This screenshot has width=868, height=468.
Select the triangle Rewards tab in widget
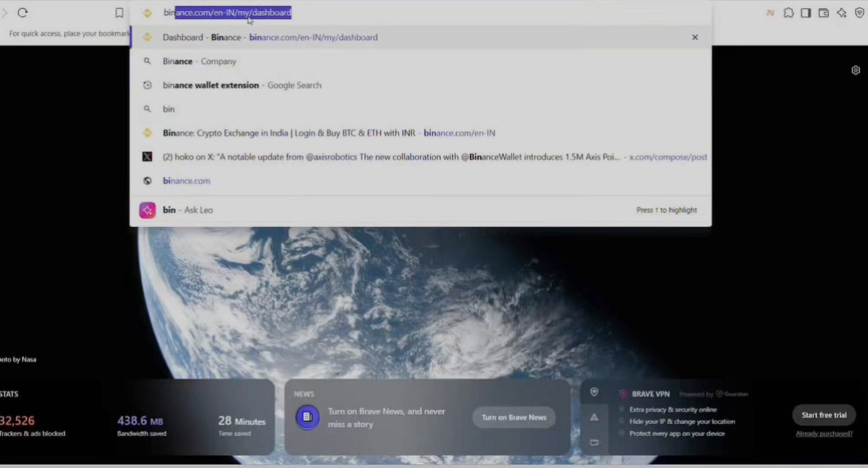coord(594,417)
